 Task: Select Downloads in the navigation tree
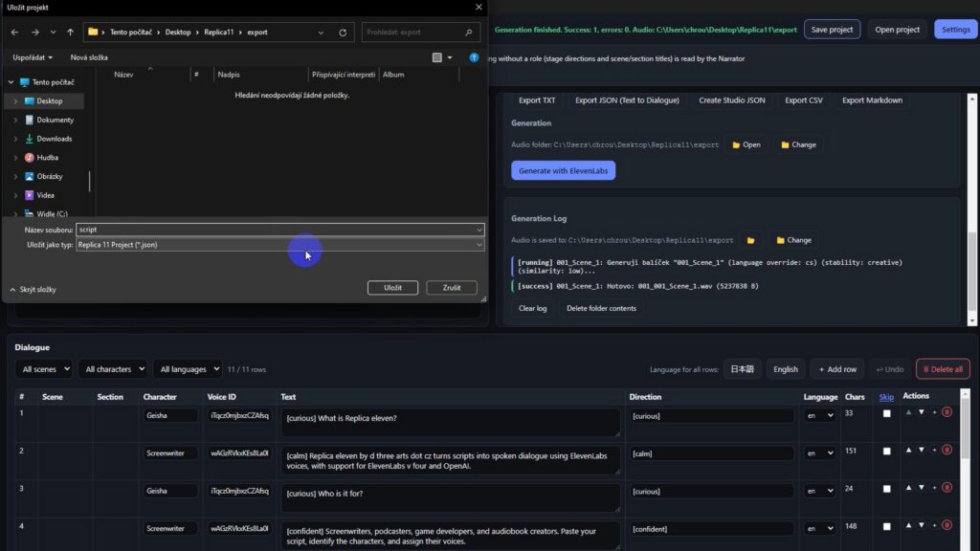(x=54, y=139)
